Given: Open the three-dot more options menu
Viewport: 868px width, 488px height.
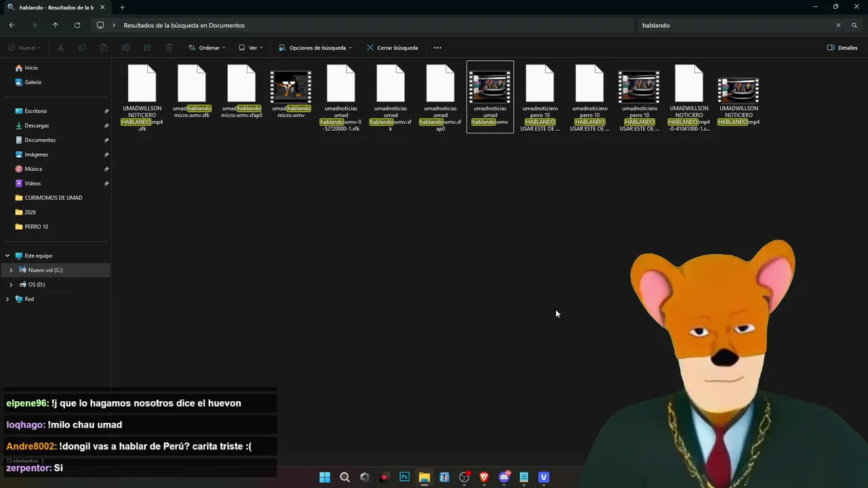Looking at the screenshot, I should [437, 47].
